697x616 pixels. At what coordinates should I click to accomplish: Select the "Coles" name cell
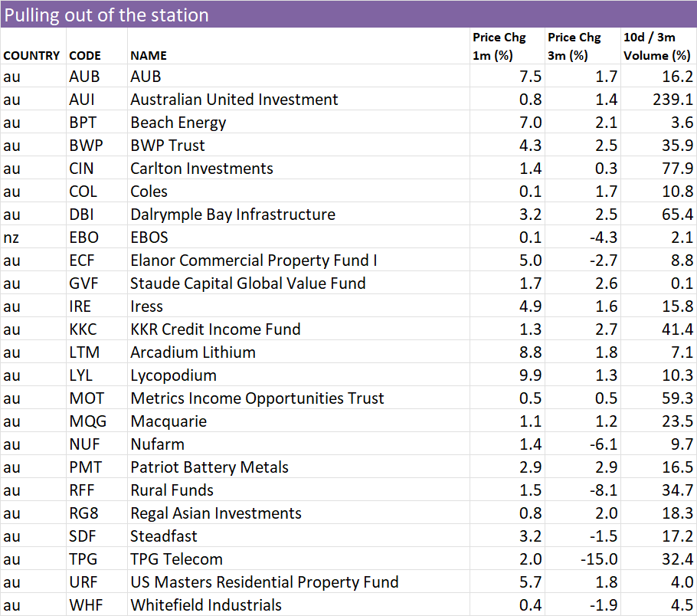click(x=149, y=192)
